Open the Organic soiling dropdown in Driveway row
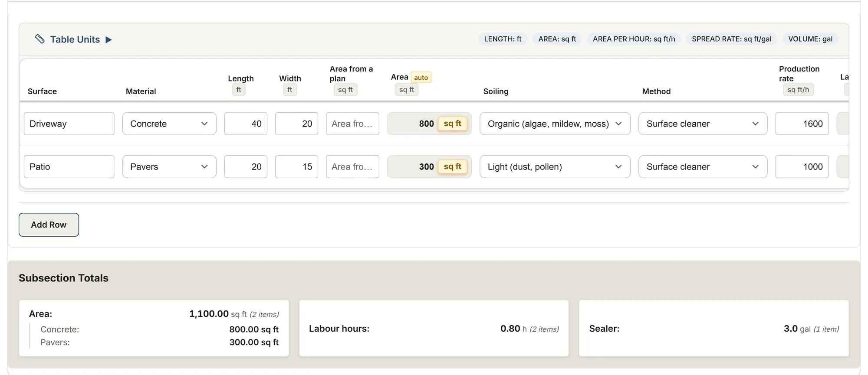This screenshot has width=868, height=375. [555, 124]
